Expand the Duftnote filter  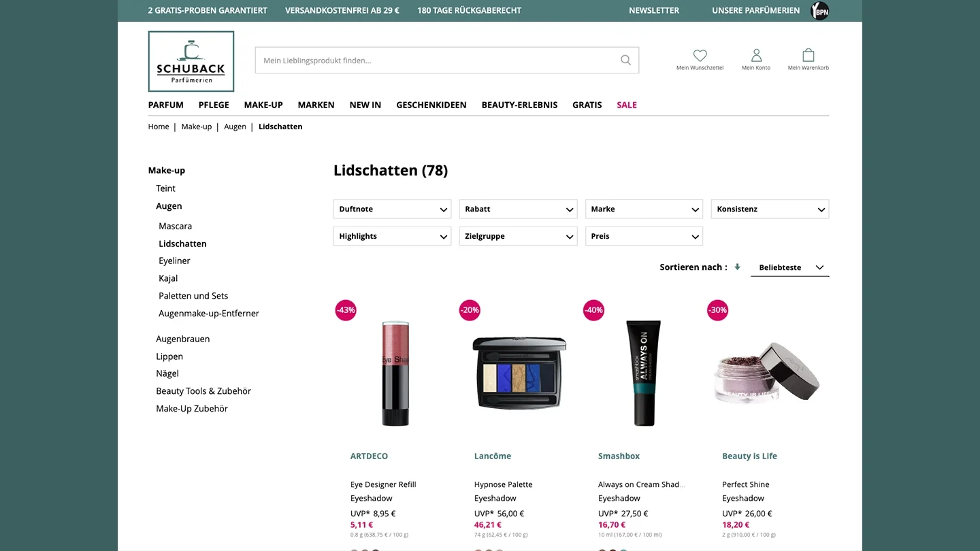[392, 209]
